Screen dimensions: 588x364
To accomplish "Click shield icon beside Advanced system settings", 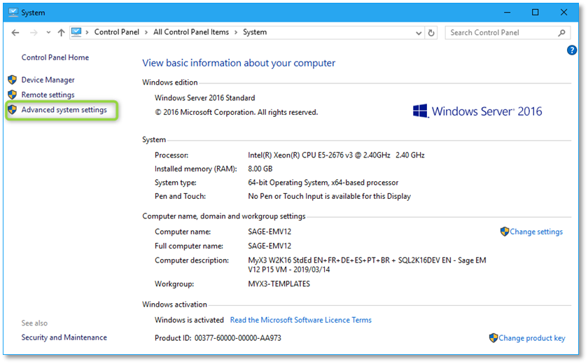I will pyautogui.click(x=13, y=109).
